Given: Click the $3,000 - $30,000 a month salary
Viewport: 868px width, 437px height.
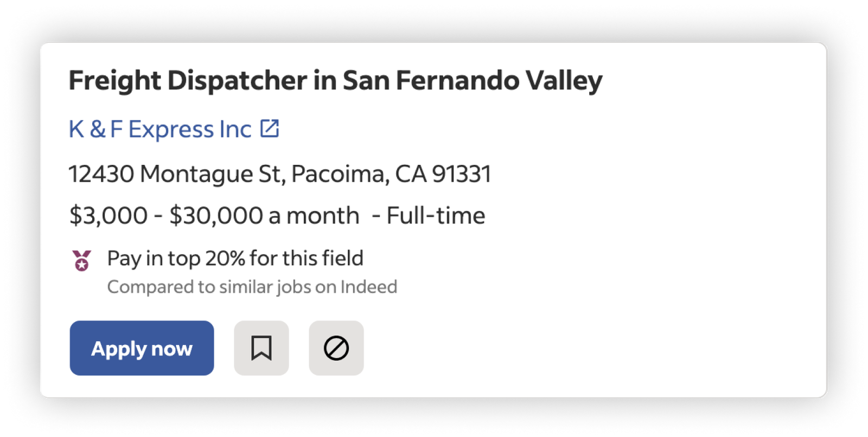Looking at the screenshot, I should 214,216.
